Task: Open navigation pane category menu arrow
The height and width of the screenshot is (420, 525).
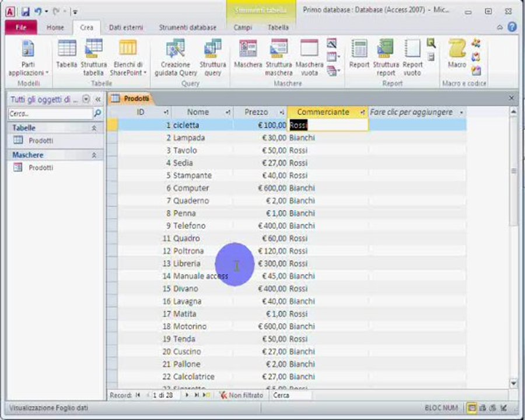Action: click(86, 99)
